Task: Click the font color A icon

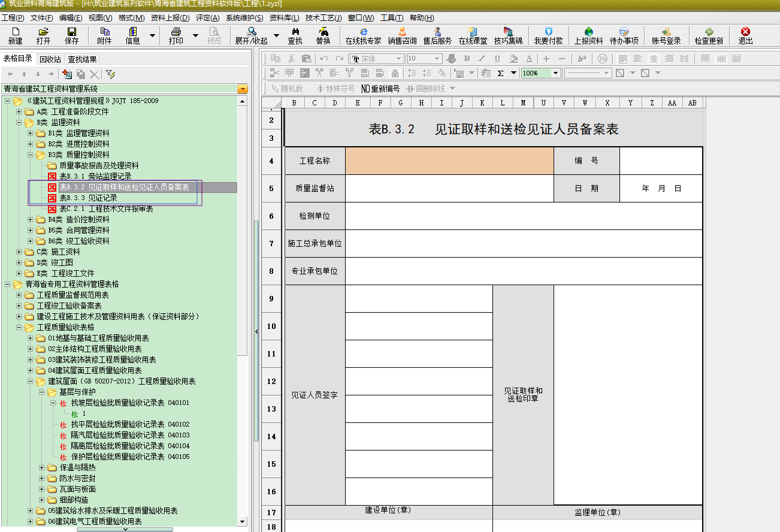Action: coord(529,59)
